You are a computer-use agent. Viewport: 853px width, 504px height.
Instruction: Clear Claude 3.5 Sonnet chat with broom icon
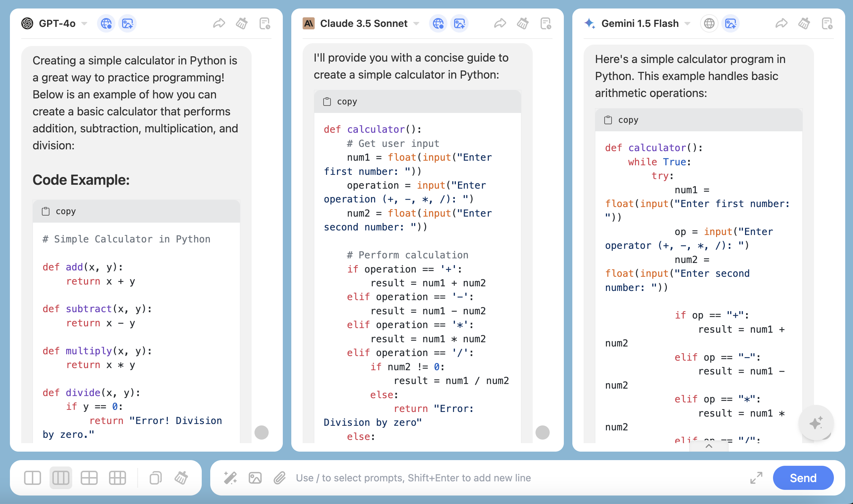click(x=523, y=24)
